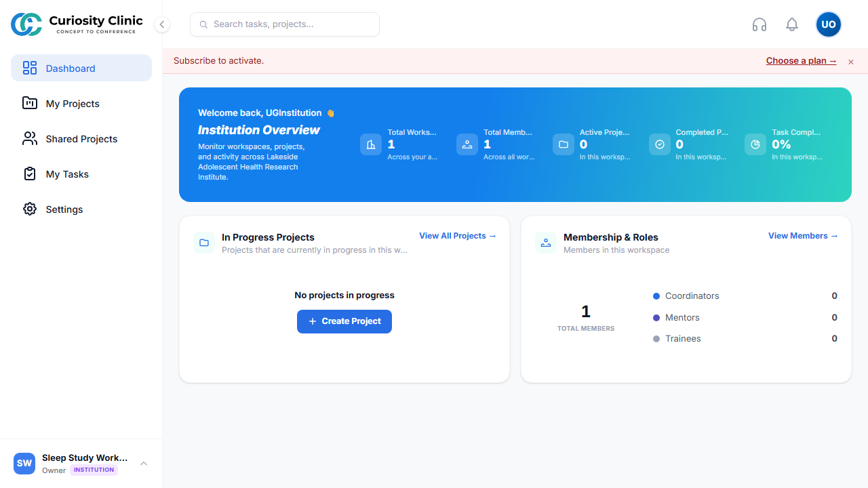
Task: Click the SW workspace avatar
Action: click(24, 464)
